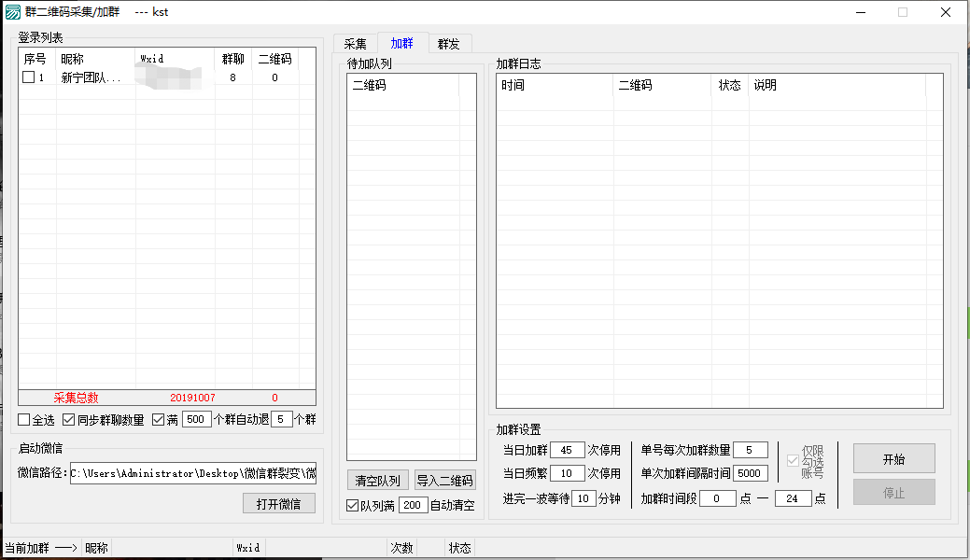Click 加群时间段 start hour field
This screenshot has width=970, height=560.
coord(718,498)
